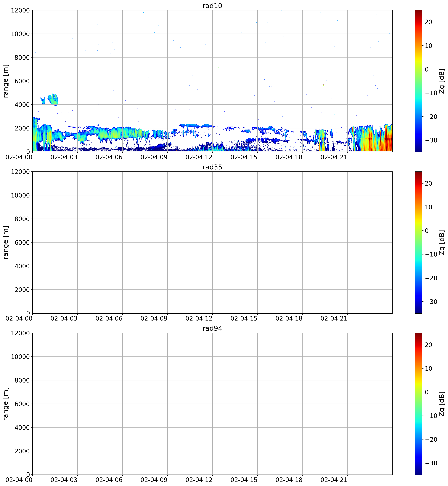Screen dimensions: 448x486
Task: Click the rad94 plot title
Action: [212, 328]
